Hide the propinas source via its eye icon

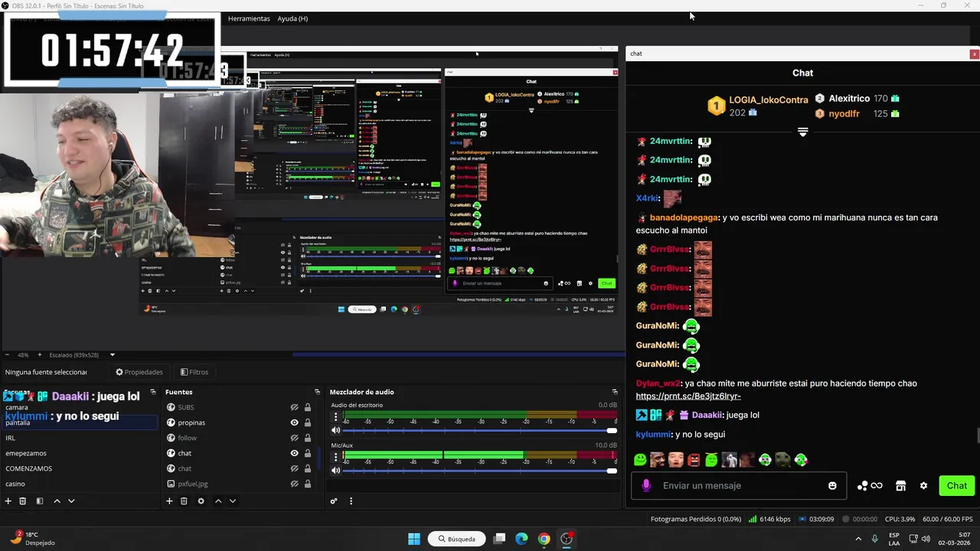point(294,422)
